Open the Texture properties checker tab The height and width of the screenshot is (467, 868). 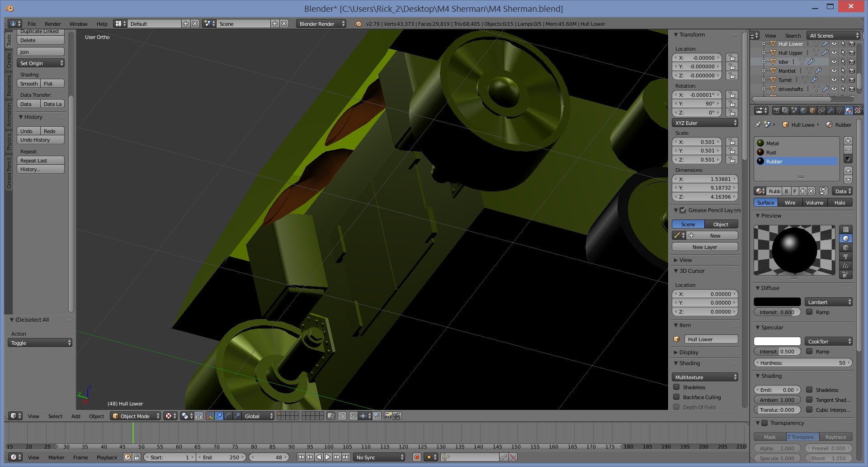[858, 110]
